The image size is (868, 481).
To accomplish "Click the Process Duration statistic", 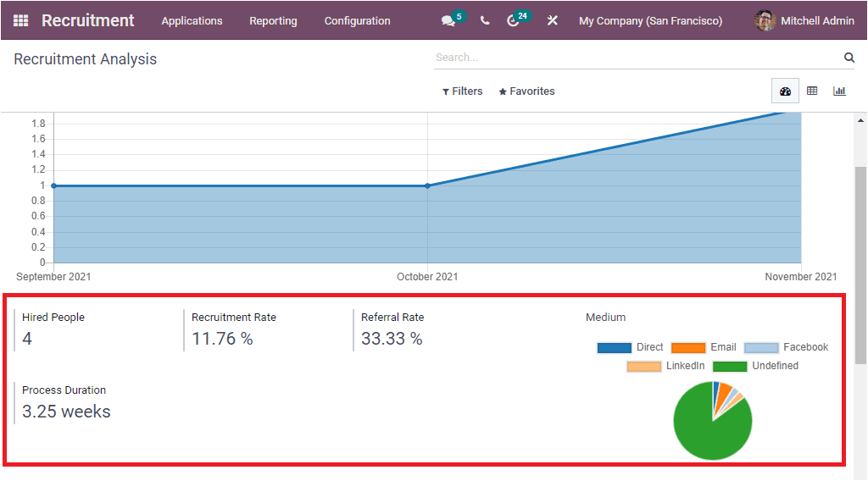I will tap(66, 402).
